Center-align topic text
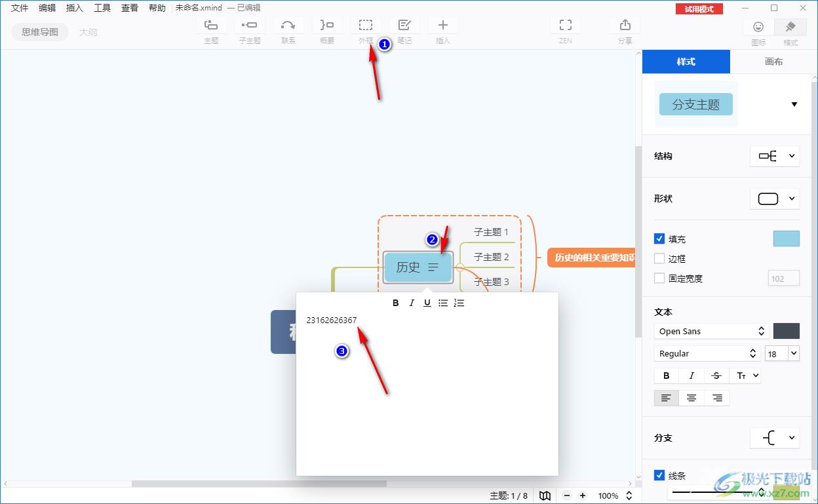 [691, 398]
